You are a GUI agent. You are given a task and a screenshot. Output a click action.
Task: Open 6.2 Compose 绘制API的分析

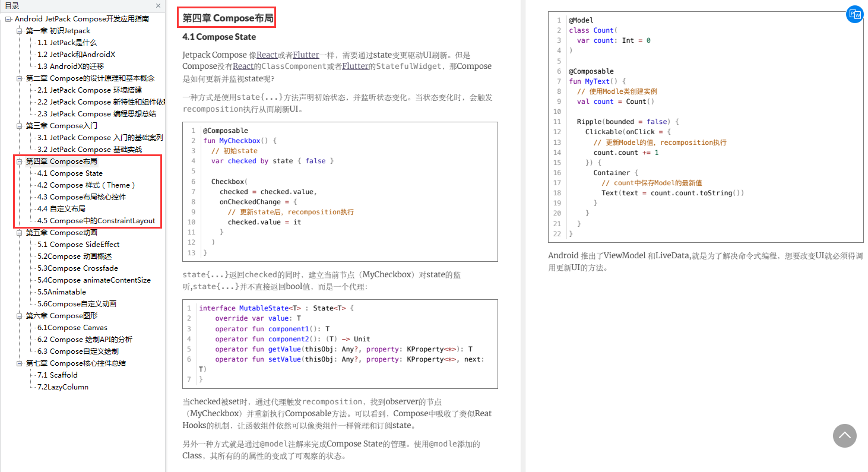[85, 340]
